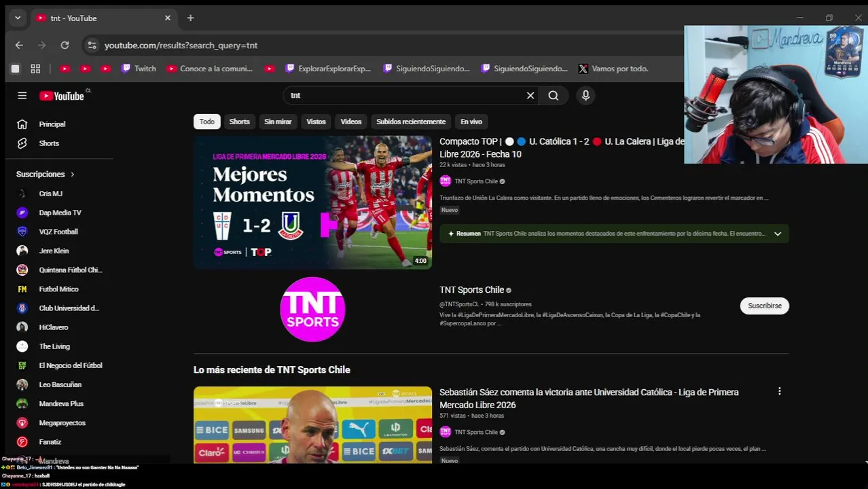Clear the search box with the X
The width and height of the screenshot is (868, 489).
click(x=530, y=96)
